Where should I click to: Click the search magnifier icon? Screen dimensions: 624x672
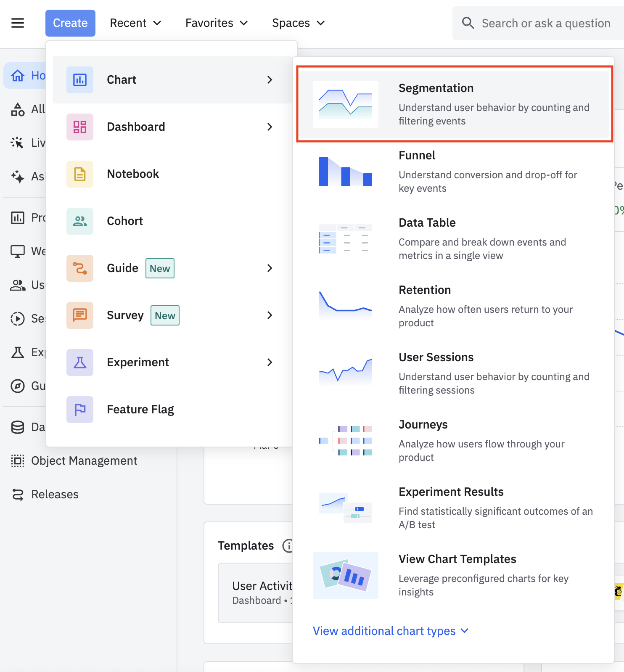coord(468,23)
